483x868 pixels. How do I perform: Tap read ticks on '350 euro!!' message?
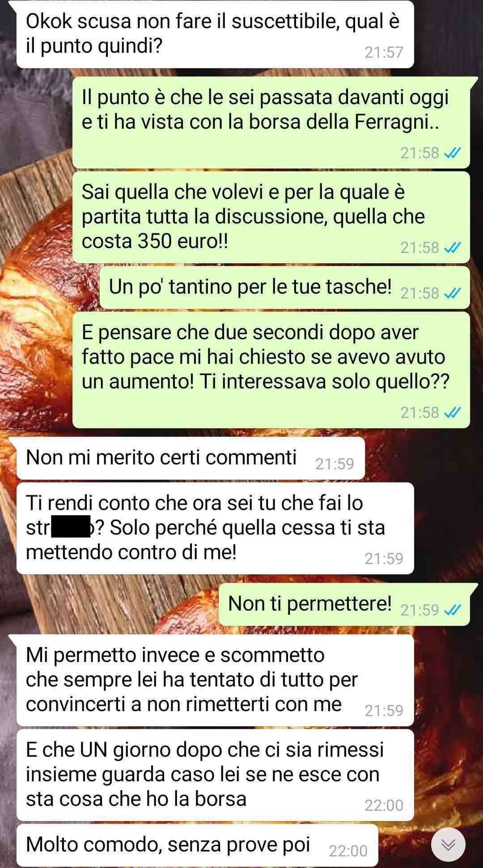pyautogui.click(x=452, y=248)
